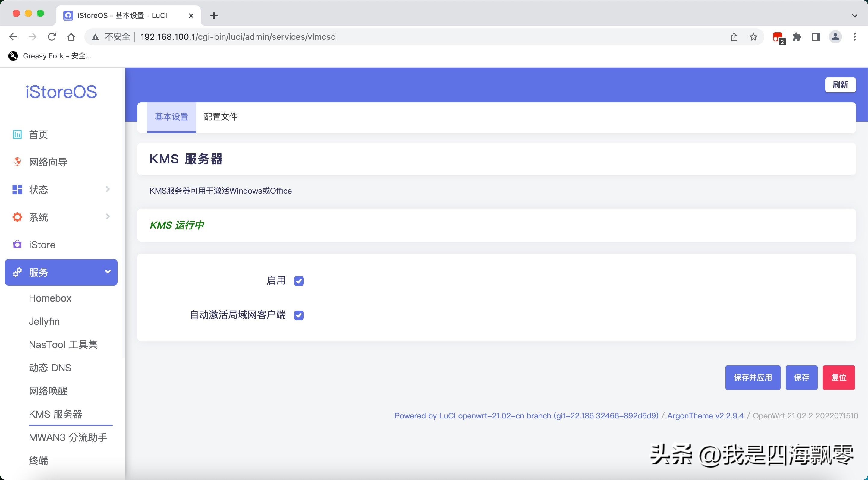868x480 pixels.
Task: Switch to the 配置文件 tab
Action: pos(221,117)
